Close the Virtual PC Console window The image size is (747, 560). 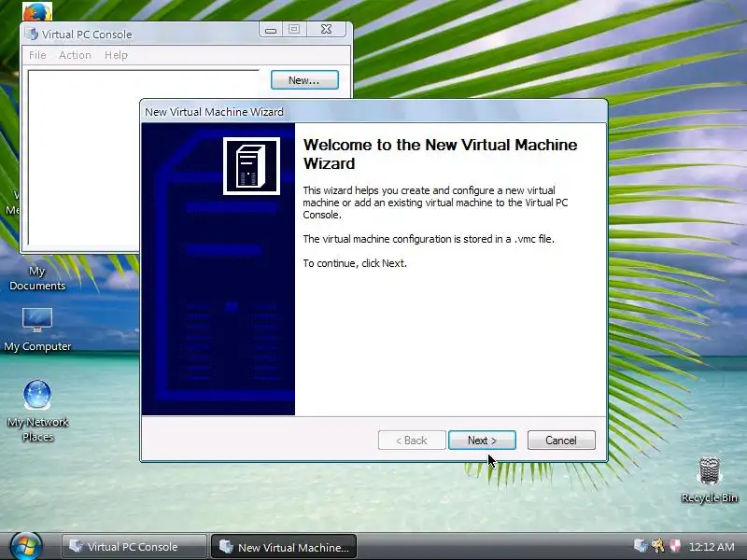click(326, 30)
